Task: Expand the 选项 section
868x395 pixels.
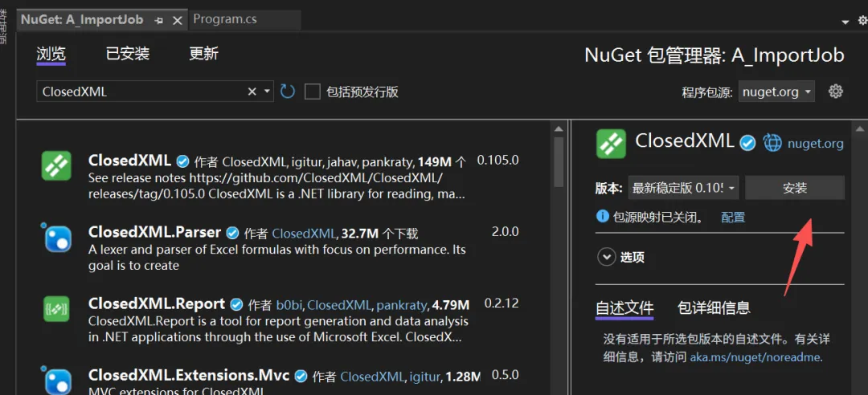Action: [x=608, y=257]
